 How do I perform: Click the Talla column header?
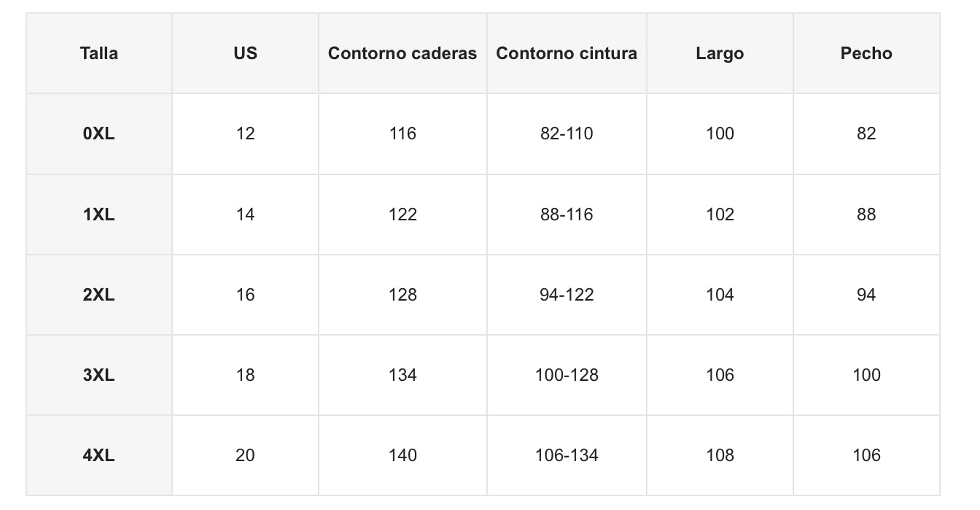point(99,53)
